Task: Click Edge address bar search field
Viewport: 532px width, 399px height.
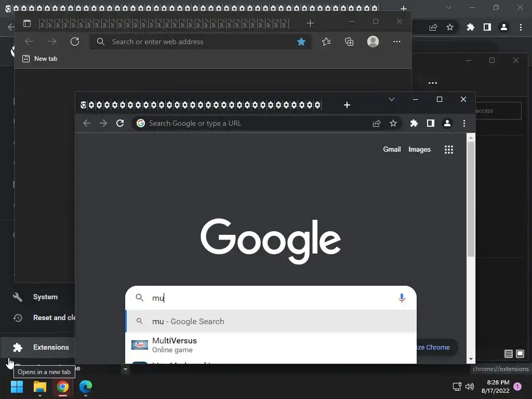Action: click(x=200, y=42)
